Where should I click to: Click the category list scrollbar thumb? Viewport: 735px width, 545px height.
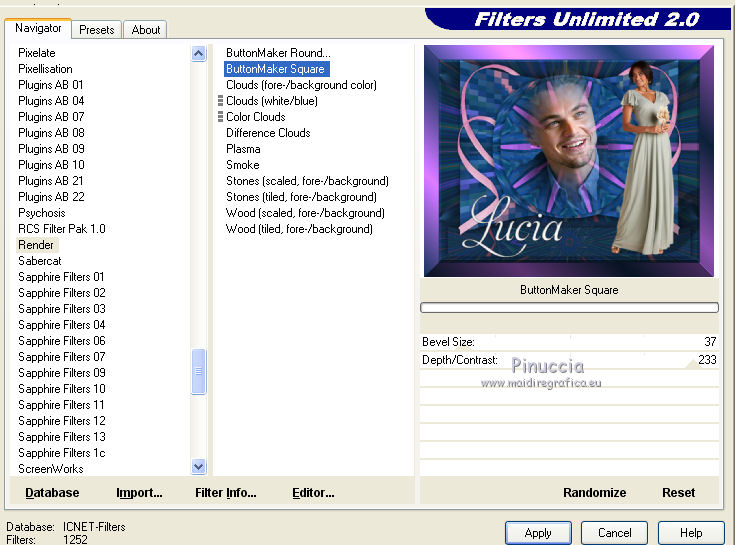click(199, 371)
